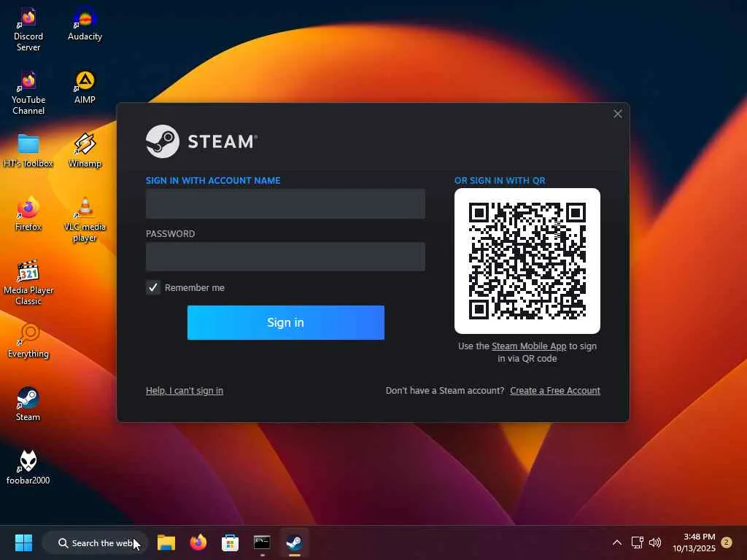Open the Steam Mobile App link

[529, 346]
